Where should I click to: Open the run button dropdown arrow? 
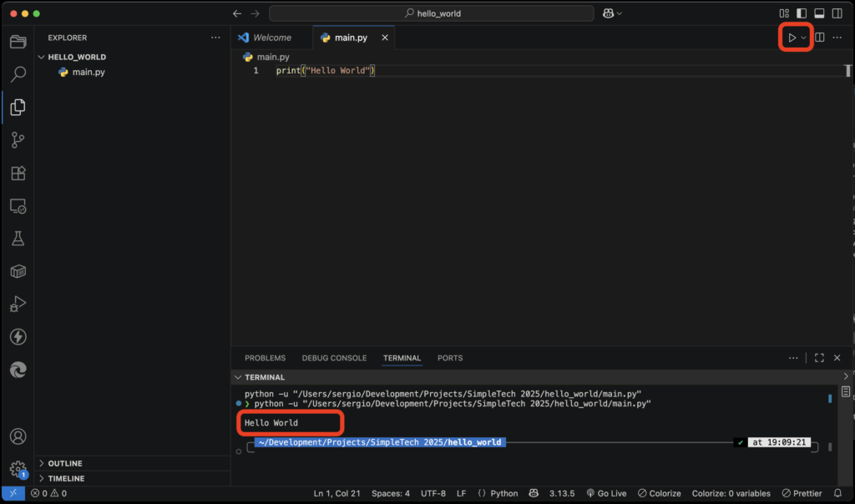804,38
